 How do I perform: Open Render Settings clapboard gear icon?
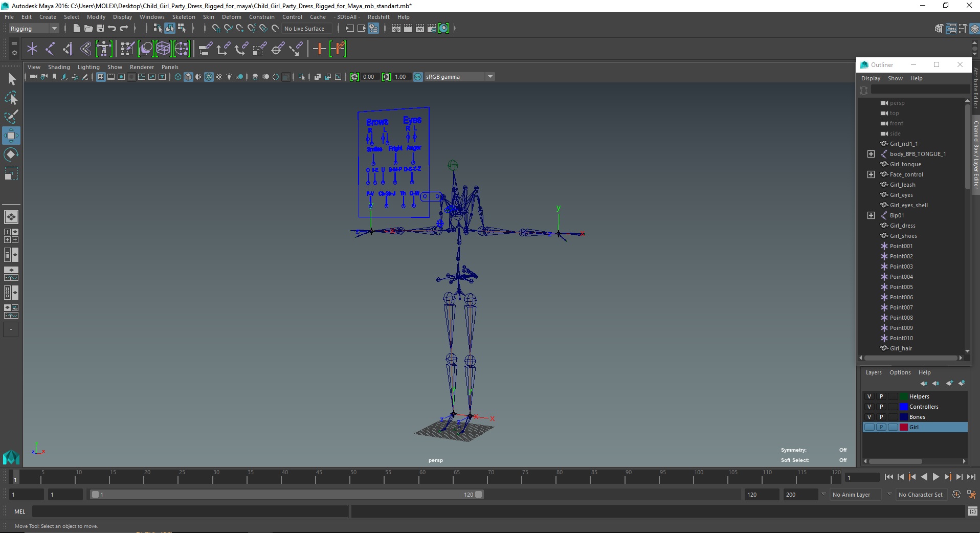pos(432,28)
